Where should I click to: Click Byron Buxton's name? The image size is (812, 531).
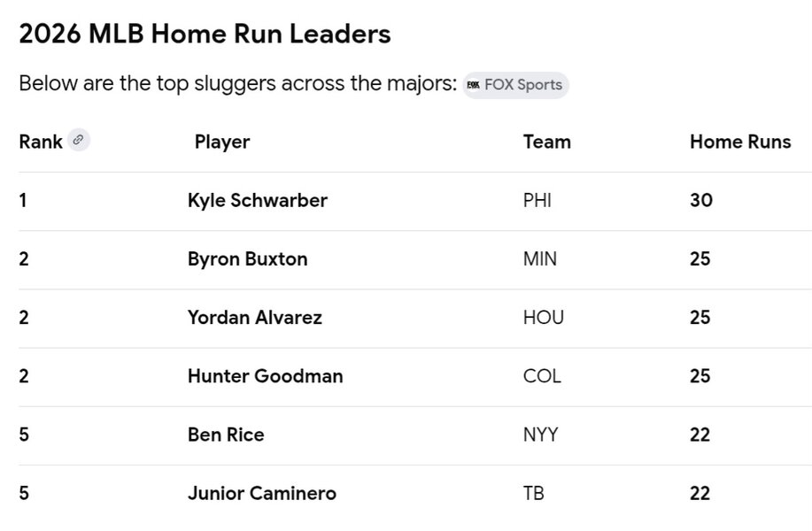248,259
